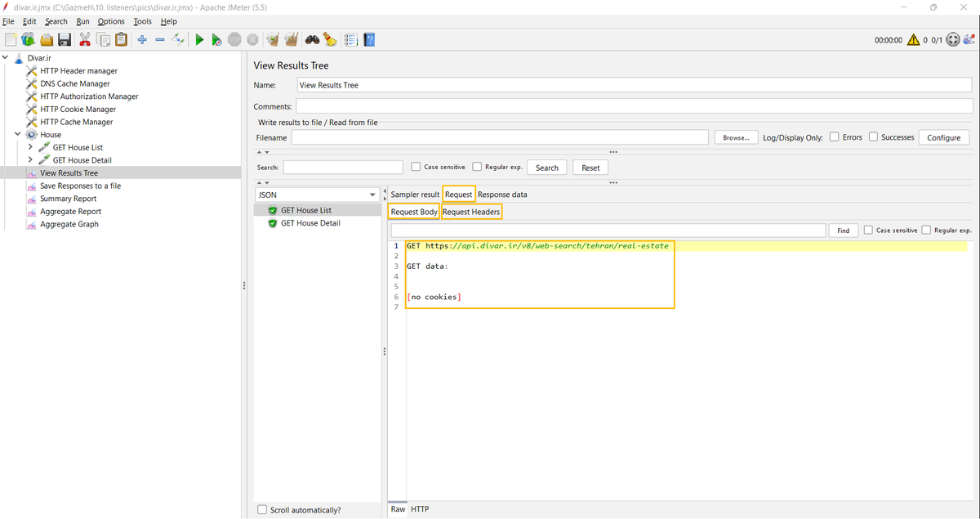
Task: Select the Raw bottom tab
Action: pyautogui.click(x=398, y=509)
